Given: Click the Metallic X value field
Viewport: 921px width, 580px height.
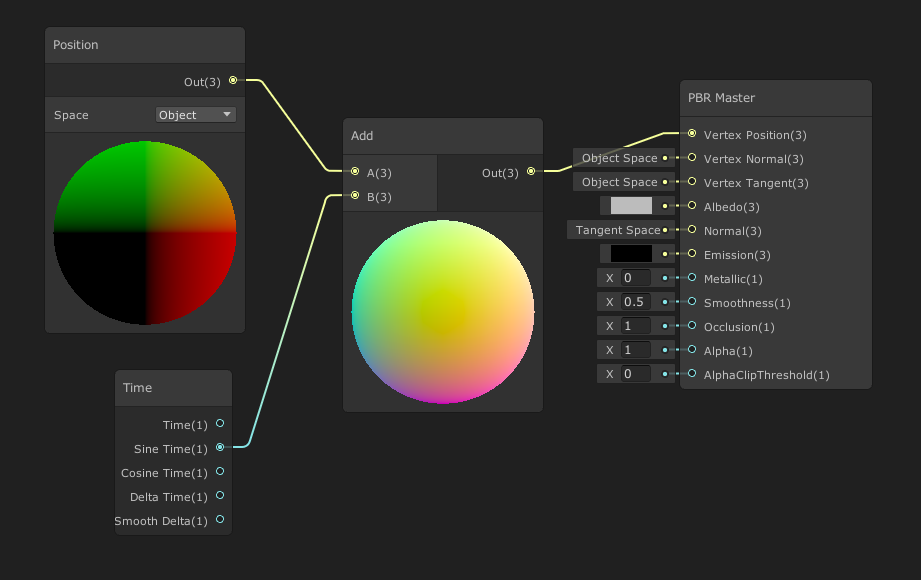Looking at the screenshot, I should point(635,278).
